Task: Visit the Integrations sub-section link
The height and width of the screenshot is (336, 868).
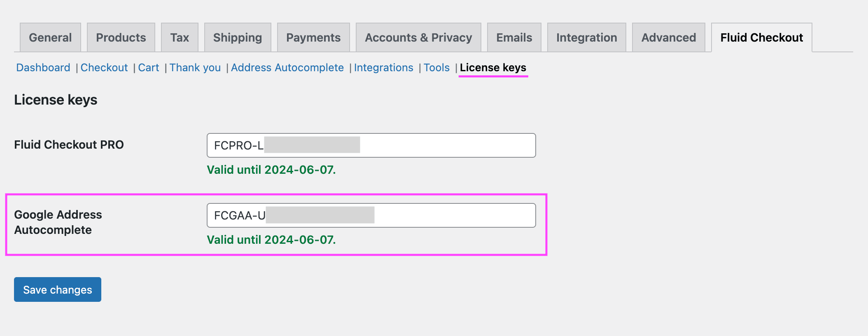Action: coord(384,68)
